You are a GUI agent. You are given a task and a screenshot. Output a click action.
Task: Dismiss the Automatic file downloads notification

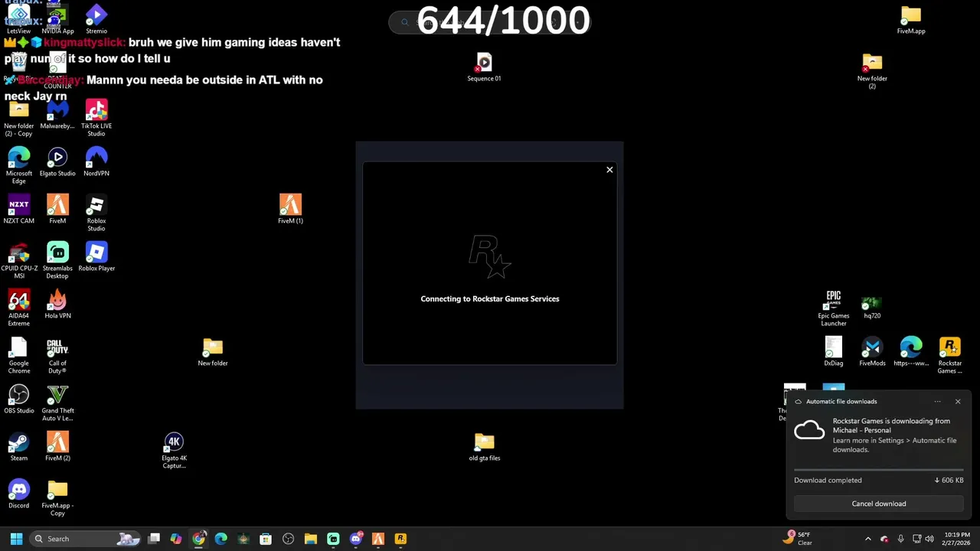pos(957,401)
